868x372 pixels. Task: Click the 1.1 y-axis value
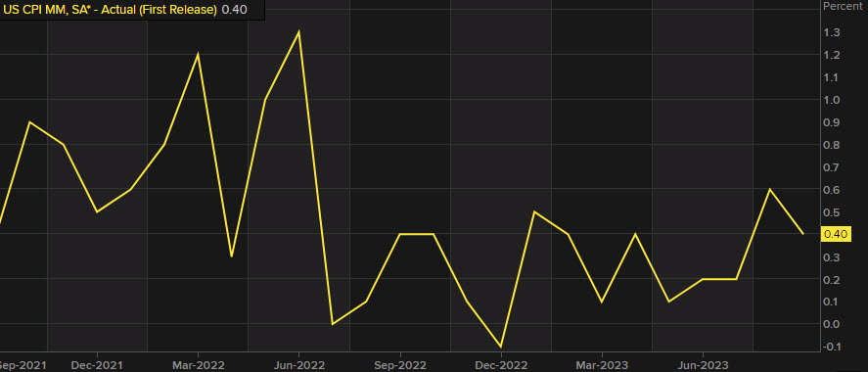[832, 77]
